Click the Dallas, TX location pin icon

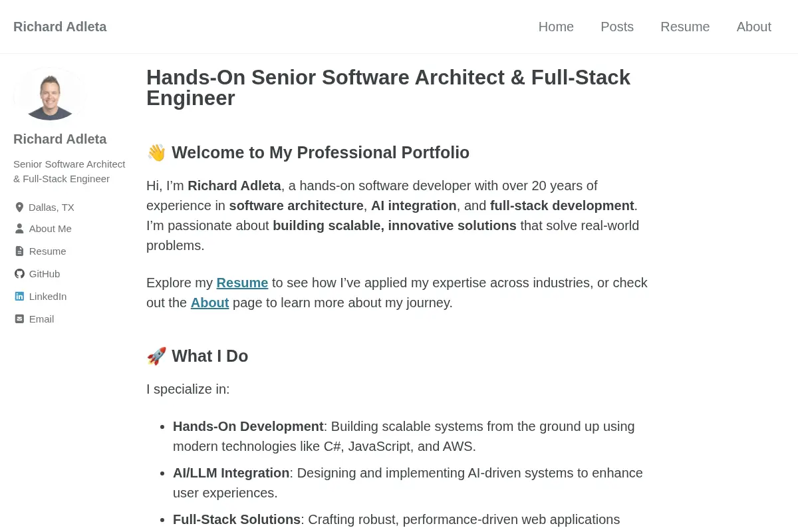tap(19, 207)
